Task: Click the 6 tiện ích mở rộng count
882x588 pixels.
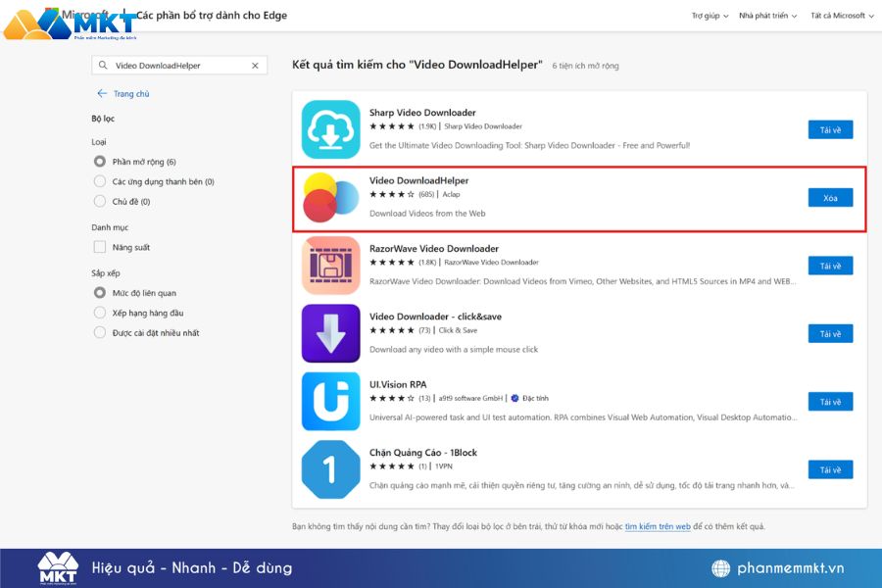Action: [x=585, y=66]
